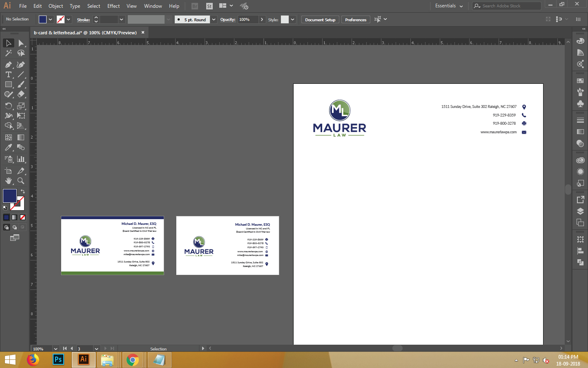Select the Mesh tool
The height and width of the screenshot is (368, 588).
tap(9, 137)
